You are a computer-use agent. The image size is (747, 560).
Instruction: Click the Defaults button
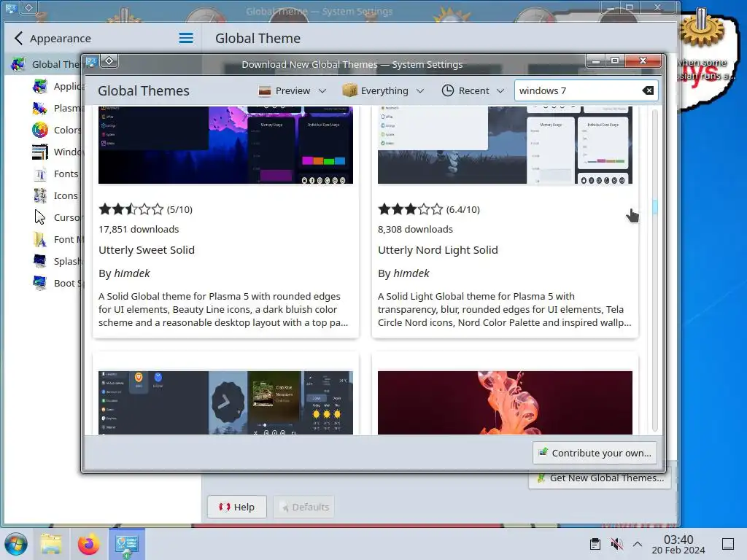pyautogui.click(x=304, y=507)
